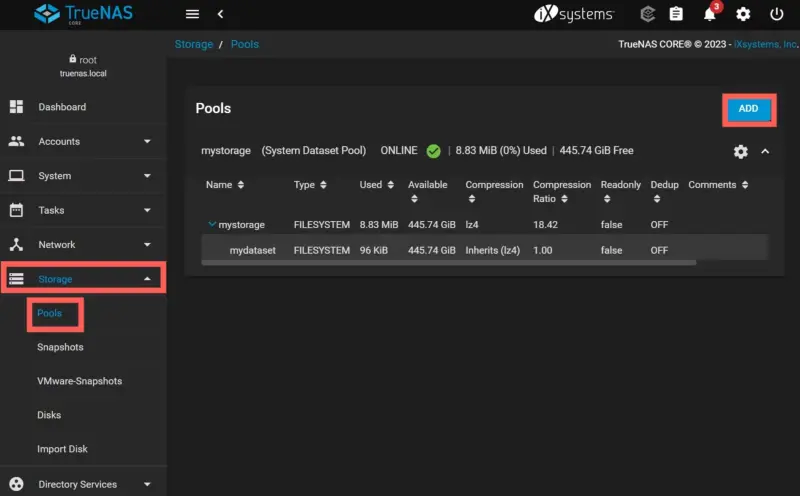The image size is (800, 496).
Task: Click the 445.74 GiB Free summary text
Action: [596, 151]
